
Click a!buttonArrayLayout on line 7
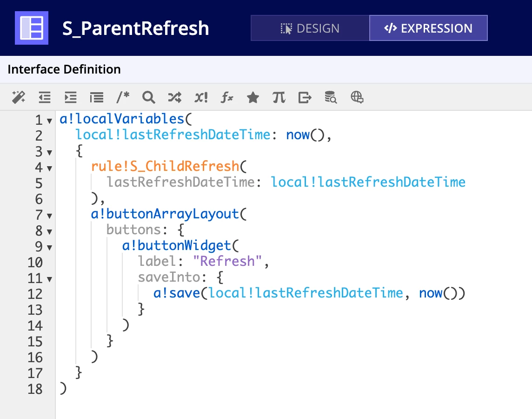click(165, 214)
